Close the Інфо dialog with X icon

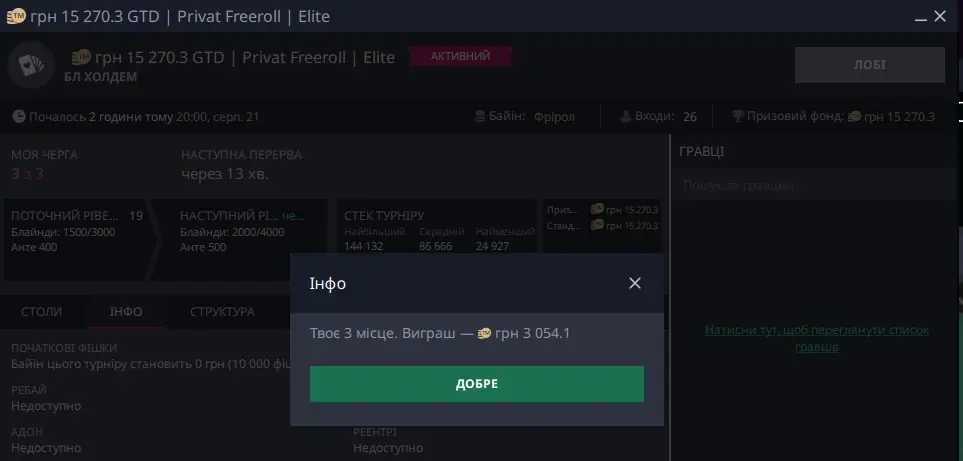point(635,283)
